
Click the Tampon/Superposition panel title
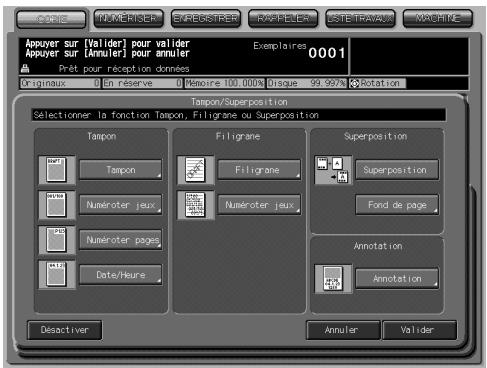pos(239,102)
